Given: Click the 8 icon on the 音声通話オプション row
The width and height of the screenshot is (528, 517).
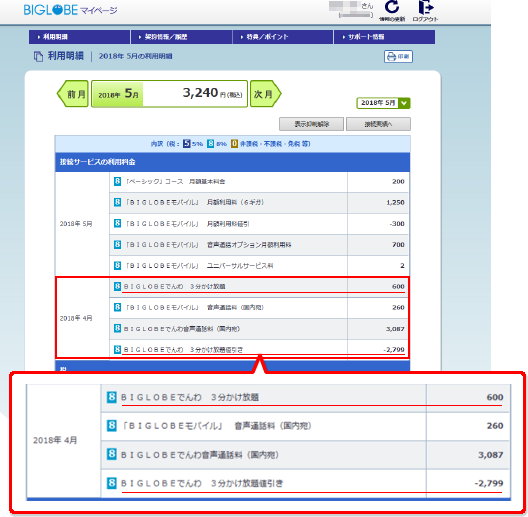Looking at the screenshot, I should point(117,245).
